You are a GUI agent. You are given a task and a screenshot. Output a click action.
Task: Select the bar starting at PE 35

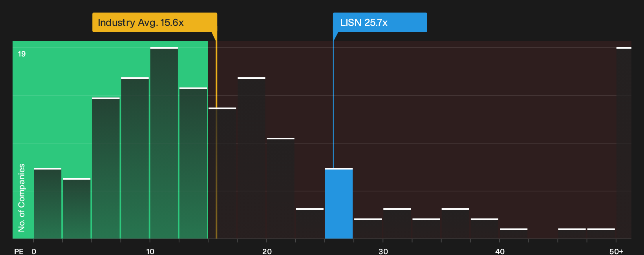tap(456, 224)
